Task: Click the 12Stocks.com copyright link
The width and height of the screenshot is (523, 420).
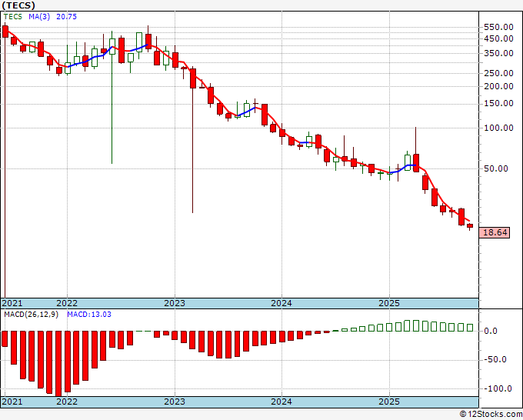Action: click(x=491, y=414)
